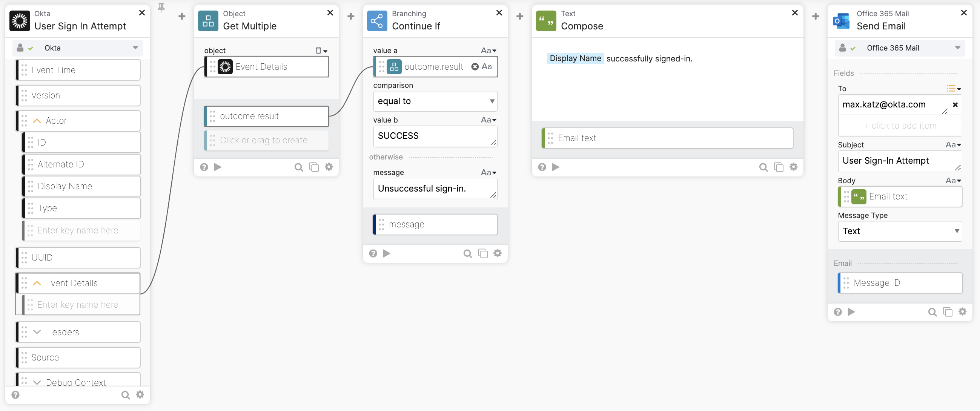Open settings gear on the Okta event card
Image resolution: width=980 pixels, height=411 pixels.
(x=140, y=394)
